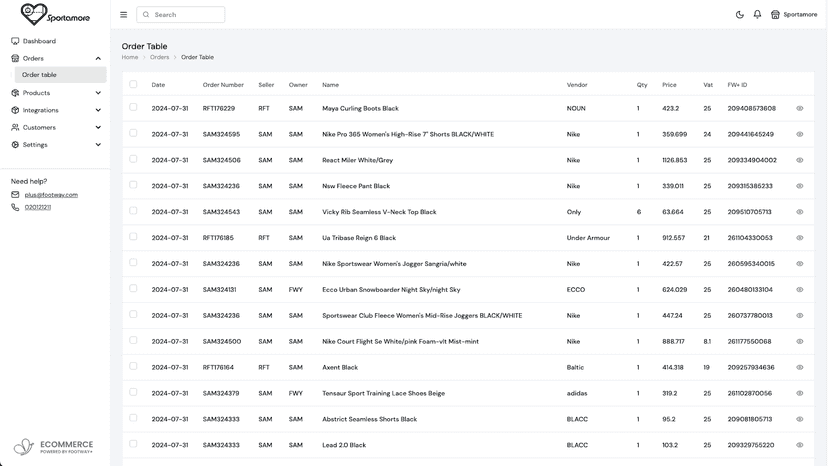Collapse the Orders section chevron
The image size is (828, 466).
[x=98, y=59]
